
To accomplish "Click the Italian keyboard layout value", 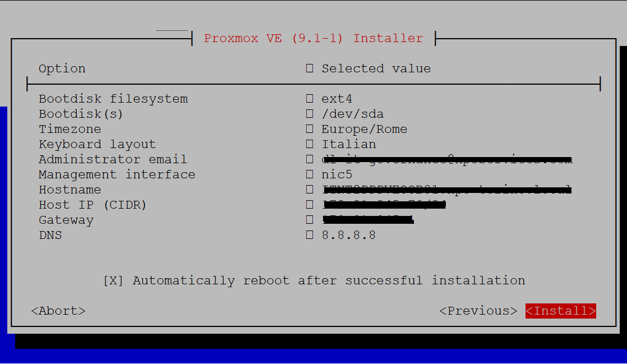I will (x=348, y=145).
